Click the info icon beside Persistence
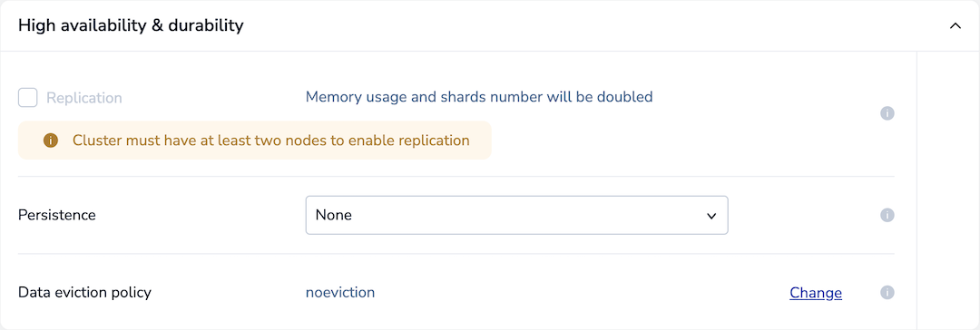This screenshot has width=980, height=330. [x=887, y=215]
